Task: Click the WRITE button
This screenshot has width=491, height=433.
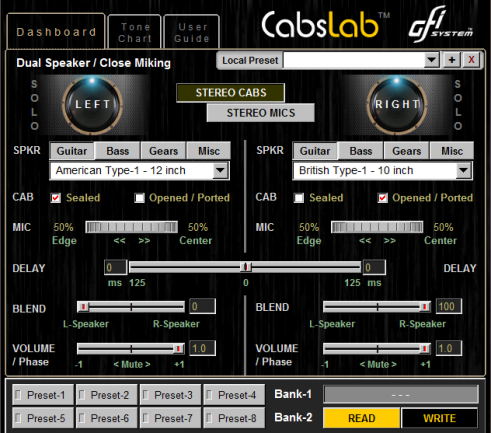Action: [440, 418]
